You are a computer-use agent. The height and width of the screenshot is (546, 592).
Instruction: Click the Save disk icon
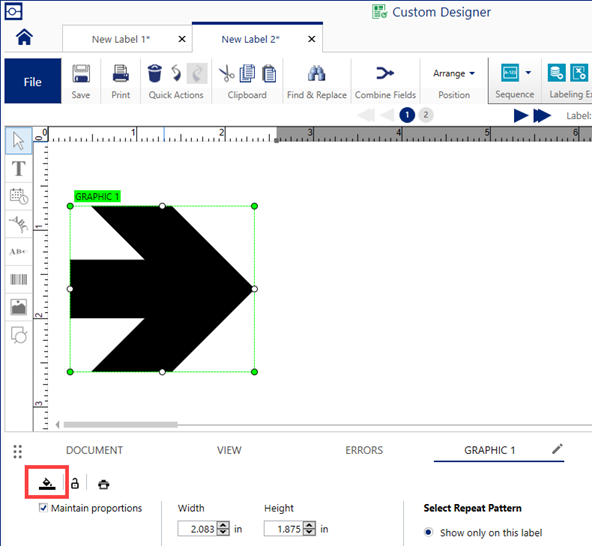tap(81, 73)
